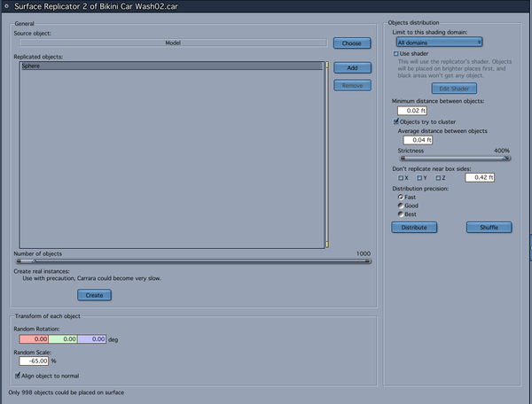Viewport: 532px width, 404px height.
Task: Add a replicated object with Add
Action: coord(352,68)
